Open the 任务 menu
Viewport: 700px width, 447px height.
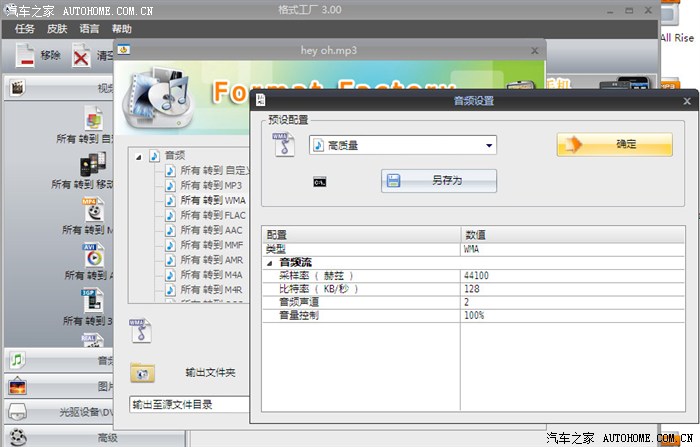click(x=25, y=29)
